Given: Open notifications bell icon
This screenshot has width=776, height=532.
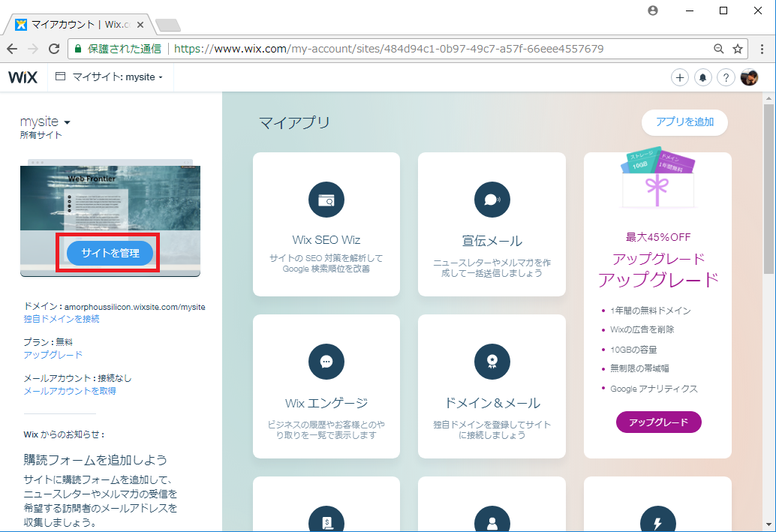Looking at the screenshot, I should click(x=702, y=78).
